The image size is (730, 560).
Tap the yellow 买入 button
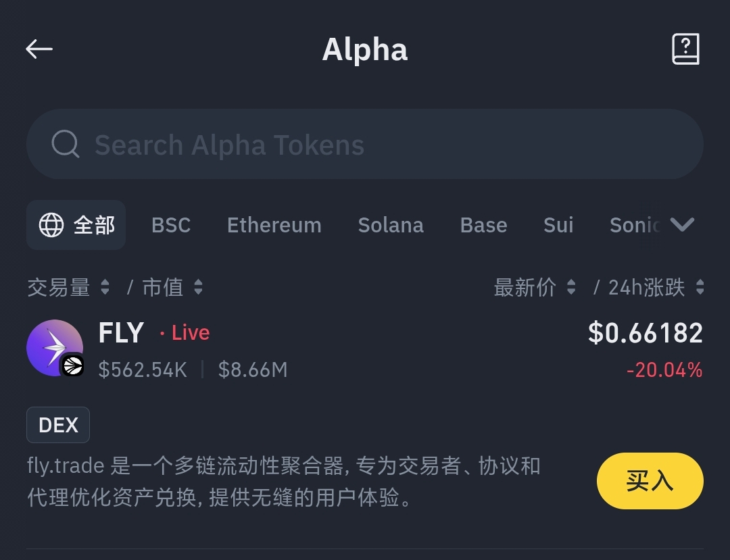(650, 480)
